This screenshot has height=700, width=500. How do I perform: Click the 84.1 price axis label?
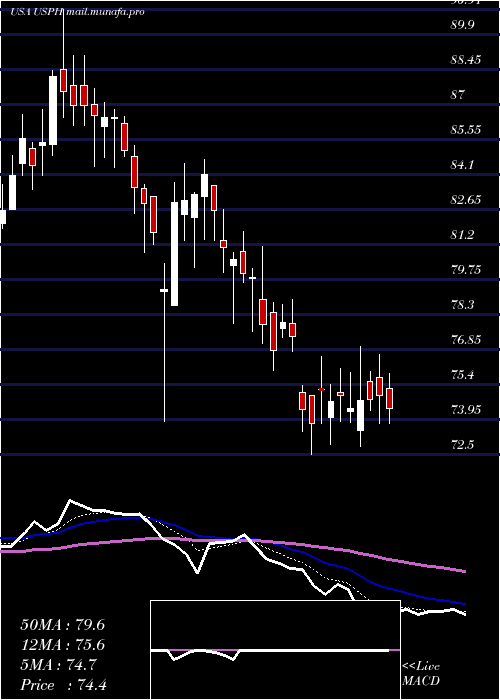pyautogui.click(x=463, y=165)
